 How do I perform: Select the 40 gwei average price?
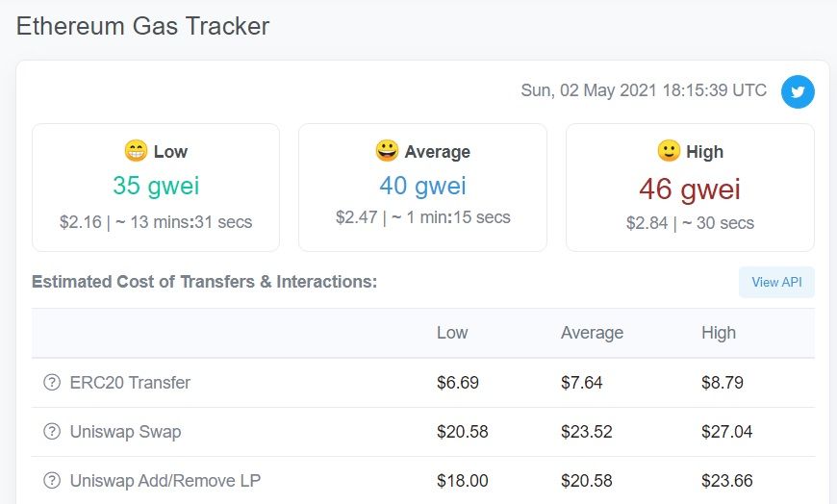point(422,186)
